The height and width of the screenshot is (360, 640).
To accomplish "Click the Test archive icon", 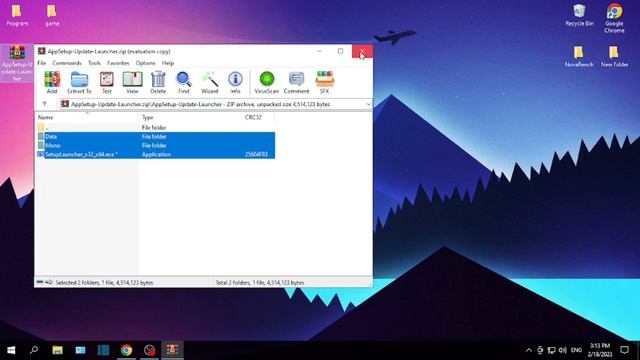I will click(107, 82).
